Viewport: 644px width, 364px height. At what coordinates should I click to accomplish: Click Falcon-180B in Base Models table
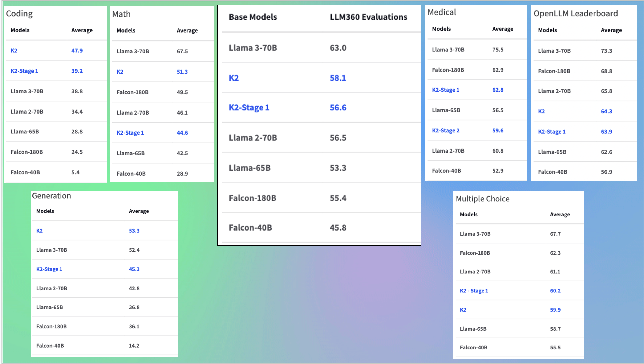pos(252,198)
